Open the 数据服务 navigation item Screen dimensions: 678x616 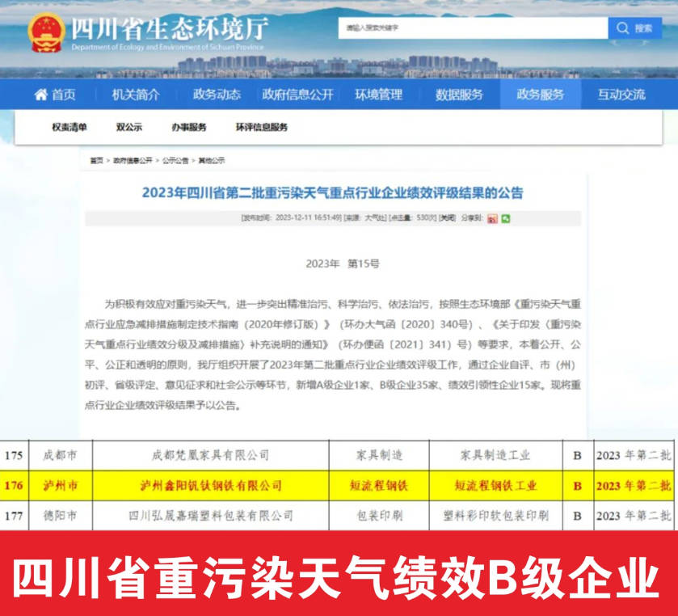point(459,95)
